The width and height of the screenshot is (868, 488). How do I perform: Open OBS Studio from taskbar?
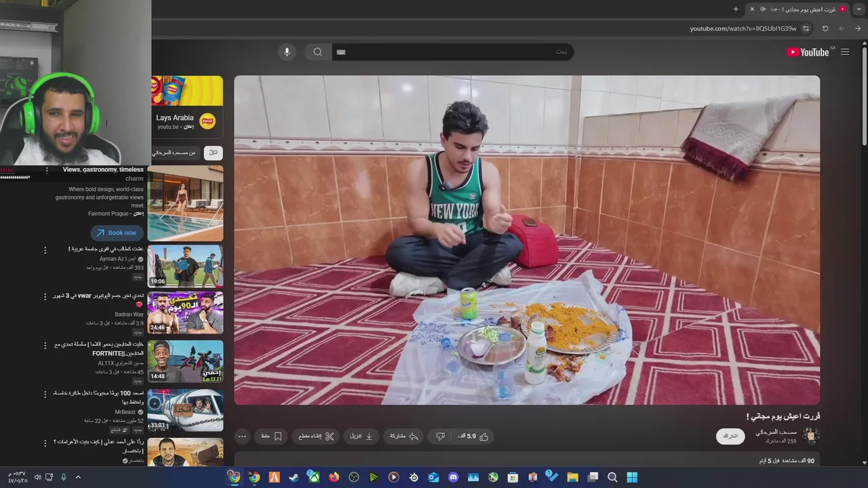tap(354, 477)
